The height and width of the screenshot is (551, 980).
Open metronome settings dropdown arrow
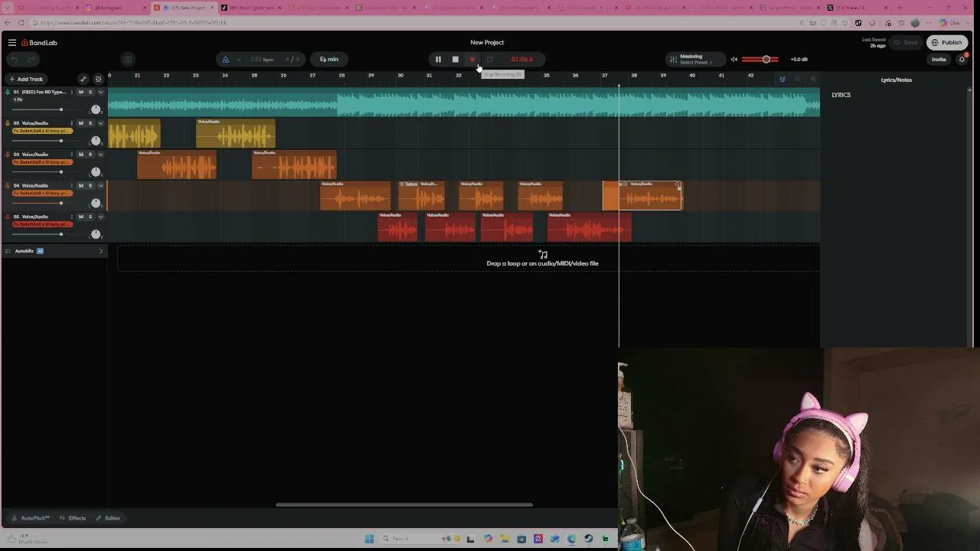(x=238, y=59)
